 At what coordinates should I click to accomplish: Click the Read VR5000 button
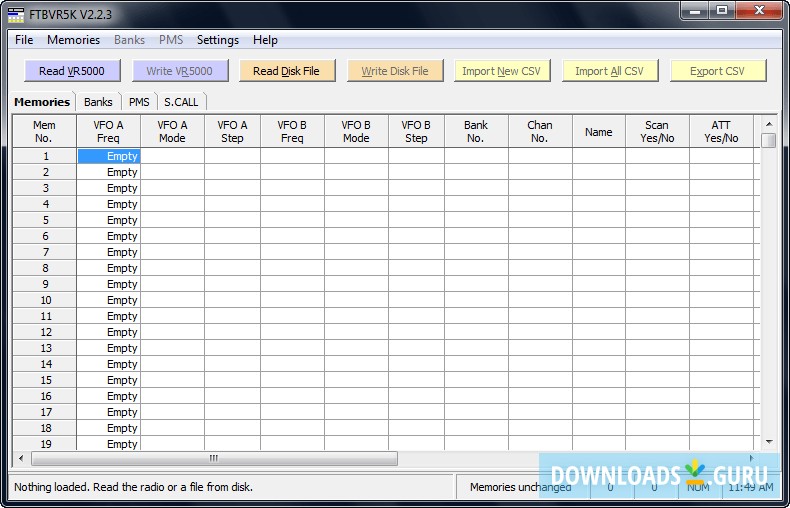click(73, 71)
